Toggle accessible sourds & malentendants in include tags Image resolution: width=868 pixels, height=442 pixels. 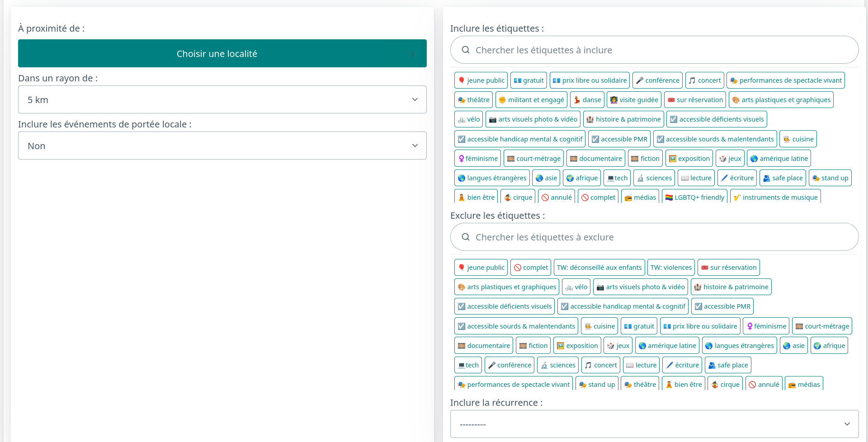(715, 139)
